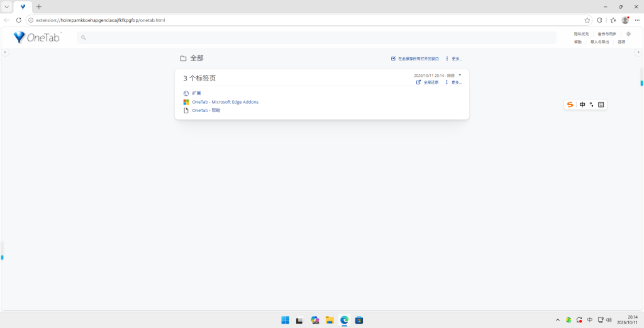Image resolution: width=644 pixels, height=328 pixels.
Task: Expand the left sidebar chevron
Action: click(4, 52)
